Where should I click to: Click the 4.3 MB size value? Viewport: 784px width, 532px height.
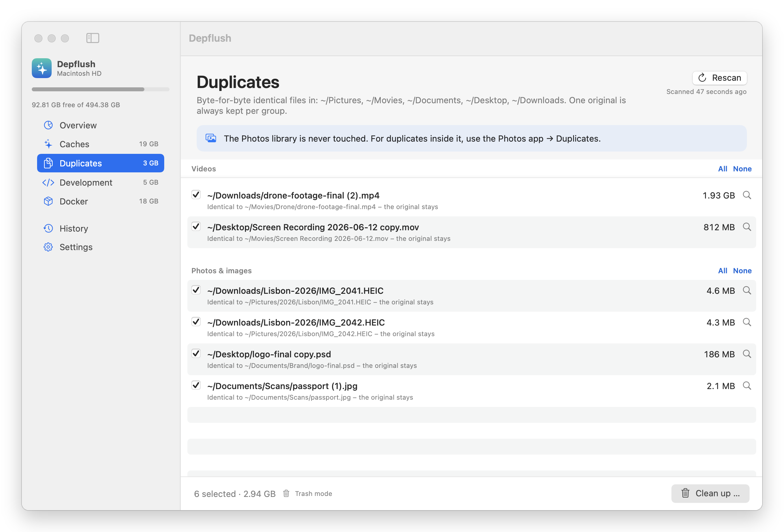coord(720,323)
